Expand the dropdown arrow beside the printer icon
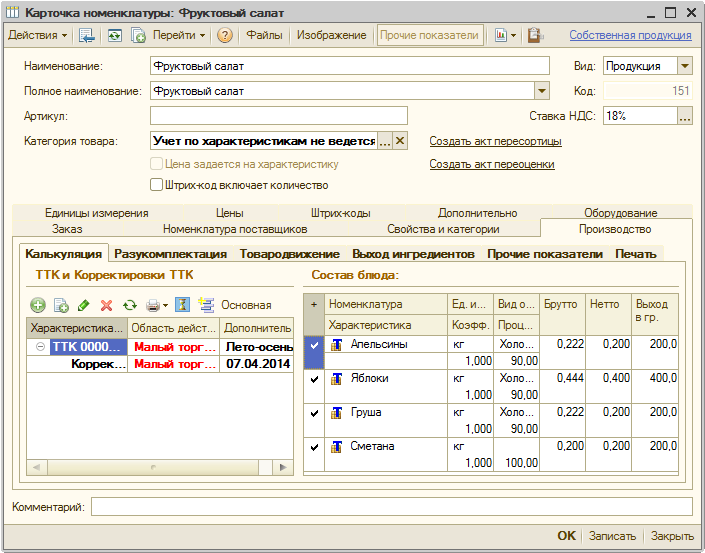The image size is (705, 553). pyautogui.click(x=165, y=306)
